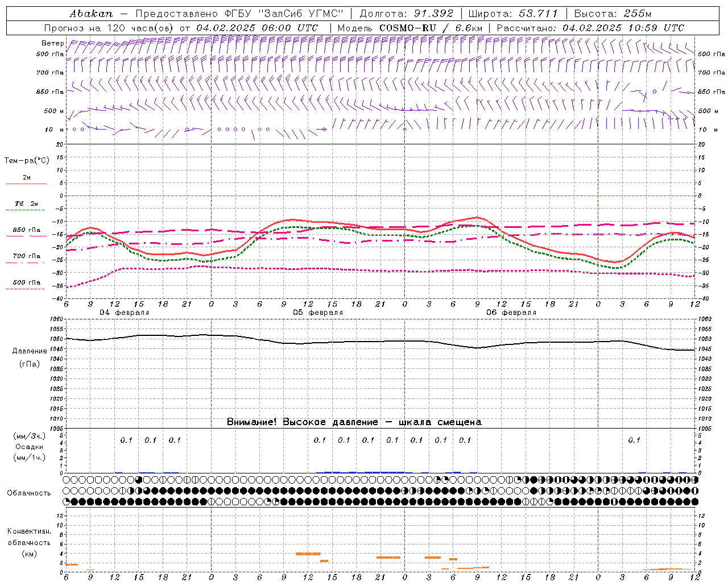The width and height of the screenshot is (728, 582).
Task: Click the '(км)' convective height unit label
Action: click(x=29, y=554)
